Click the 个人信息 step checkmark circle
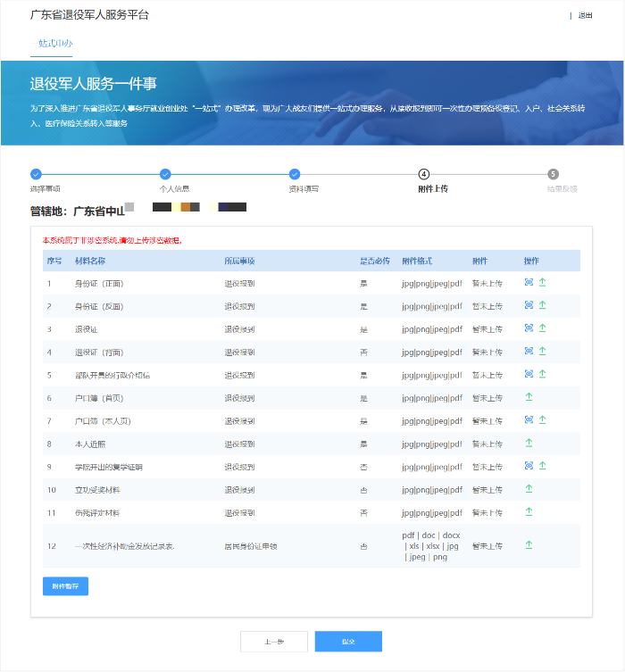This screenshot has width=625, height=672. click(165, 174)
